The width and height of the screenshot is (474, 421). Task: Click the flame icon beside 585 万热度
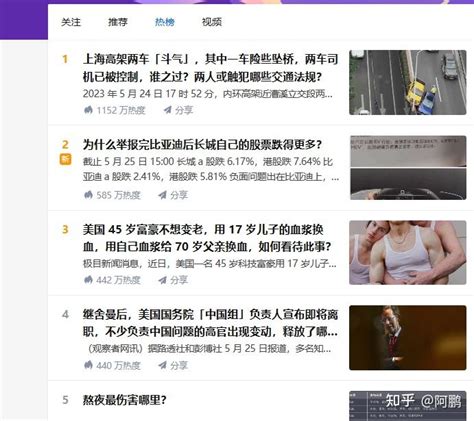coord(88,195)
